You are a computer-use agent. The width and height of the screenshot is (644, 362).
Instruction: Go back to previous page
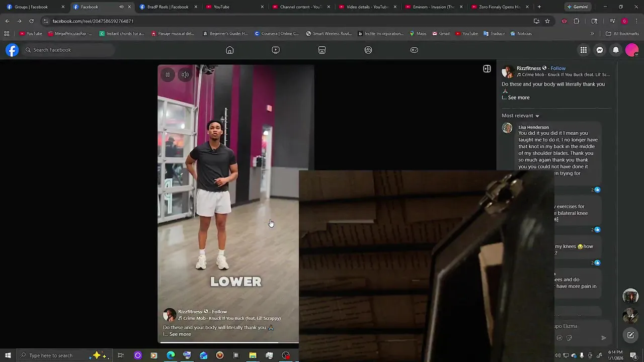pos(7,21)
